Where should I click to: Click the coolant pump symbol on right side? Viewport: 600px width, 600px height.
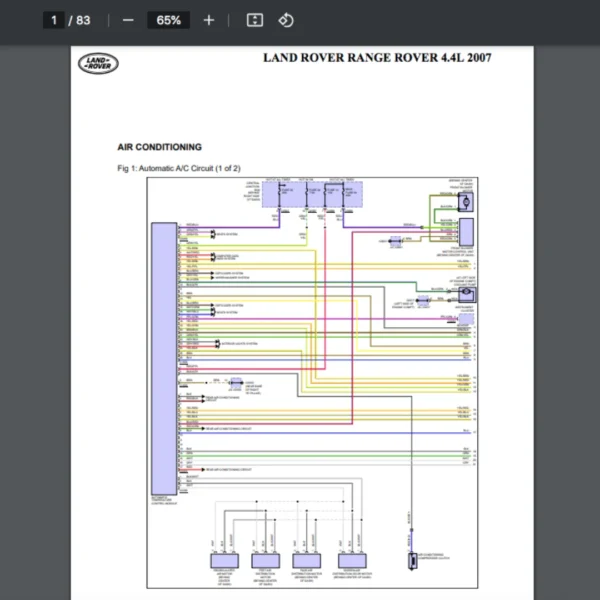coord(465,294)
